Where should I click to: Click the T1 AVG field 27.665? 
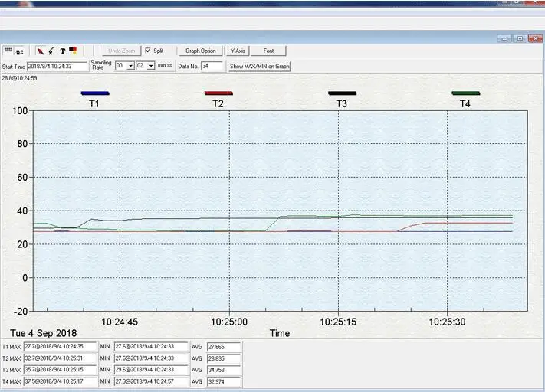click(224, 347)
